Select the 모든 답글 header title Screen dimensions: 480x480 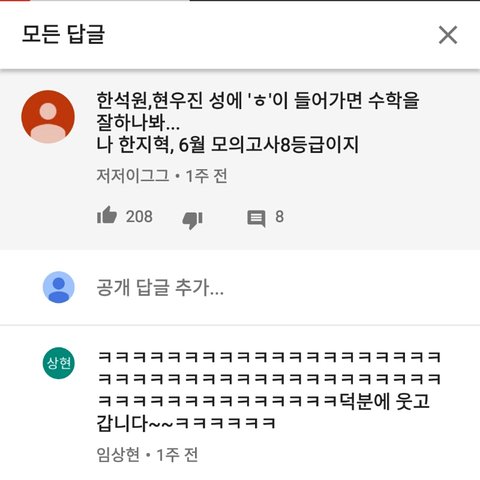[x=63, y=34]
